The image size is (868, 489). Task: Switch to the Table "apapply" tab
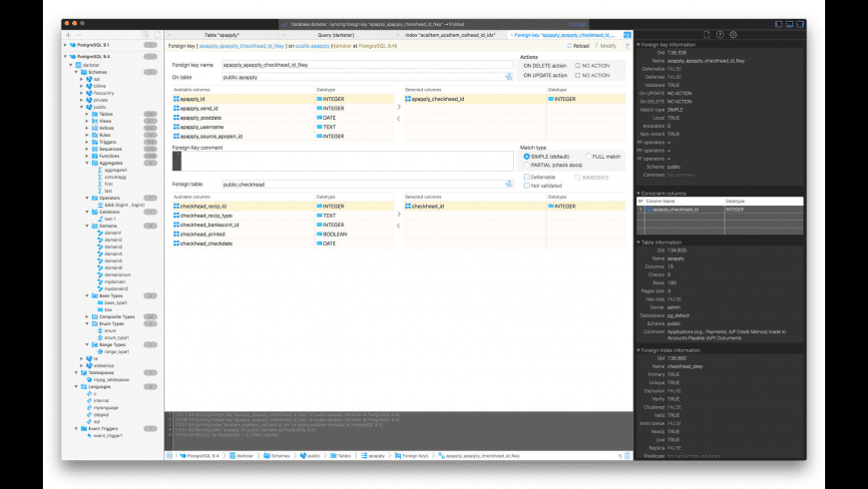tap(221, 35)
